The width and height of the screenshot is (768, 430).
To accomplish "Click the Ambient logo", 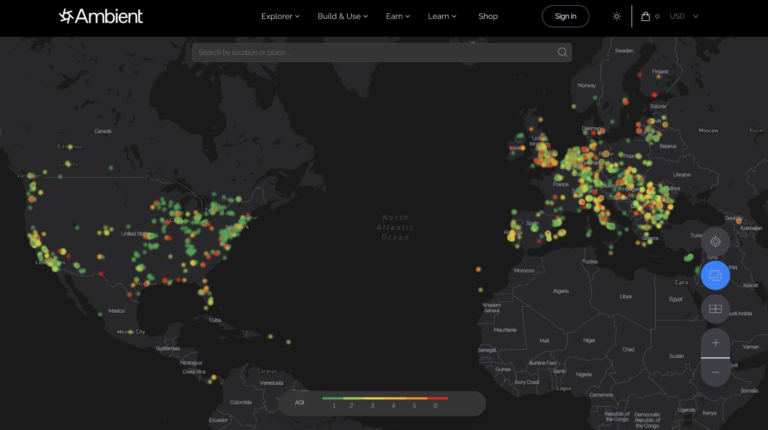I will [x=101, y=16].
